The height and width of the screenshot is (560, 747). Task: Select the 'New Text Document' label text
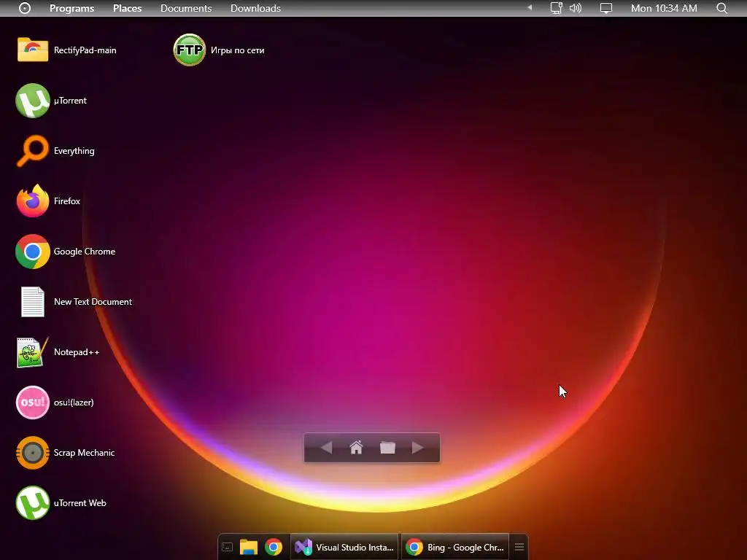[93, 302]
